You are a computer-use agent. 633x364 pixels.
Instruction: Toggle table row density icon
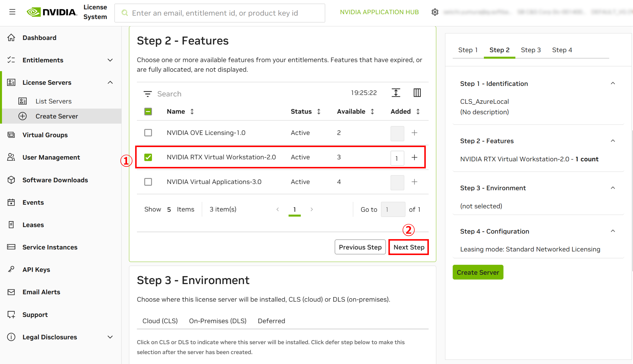click(396, 93)
